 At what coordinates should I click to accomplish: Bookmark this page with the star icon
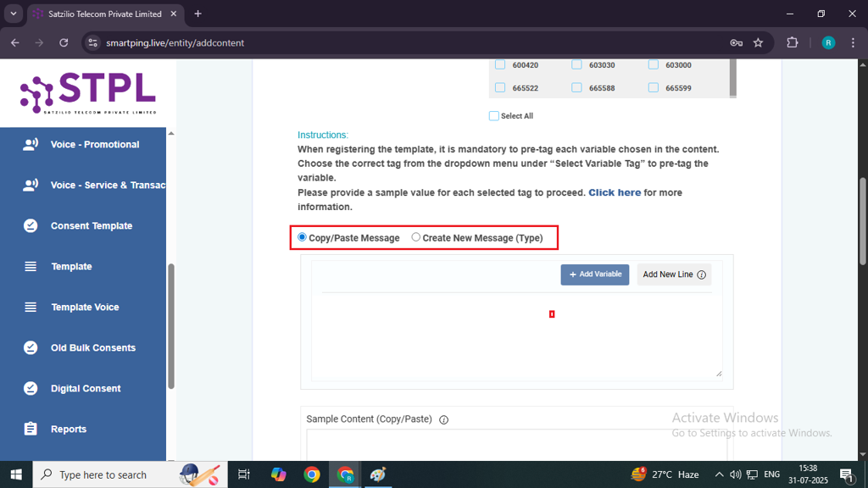[759, 42]
